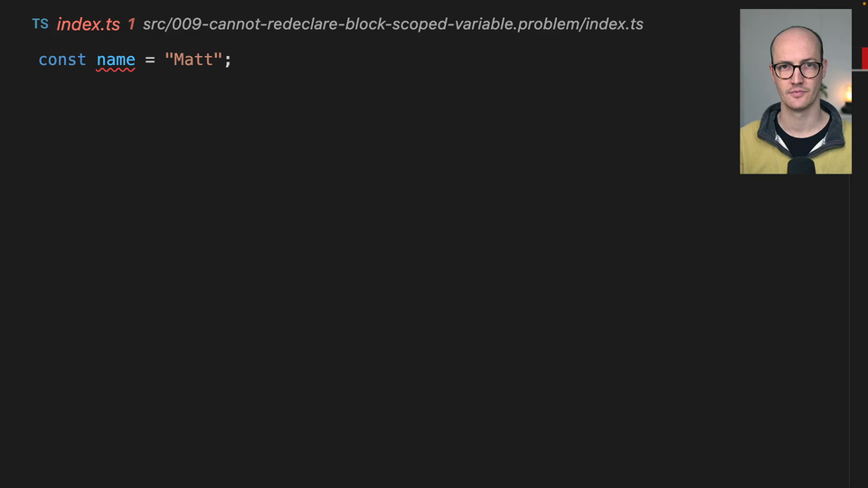Click the "const" keyword in the editor
The image size is (868, 488).
point(62,60)
